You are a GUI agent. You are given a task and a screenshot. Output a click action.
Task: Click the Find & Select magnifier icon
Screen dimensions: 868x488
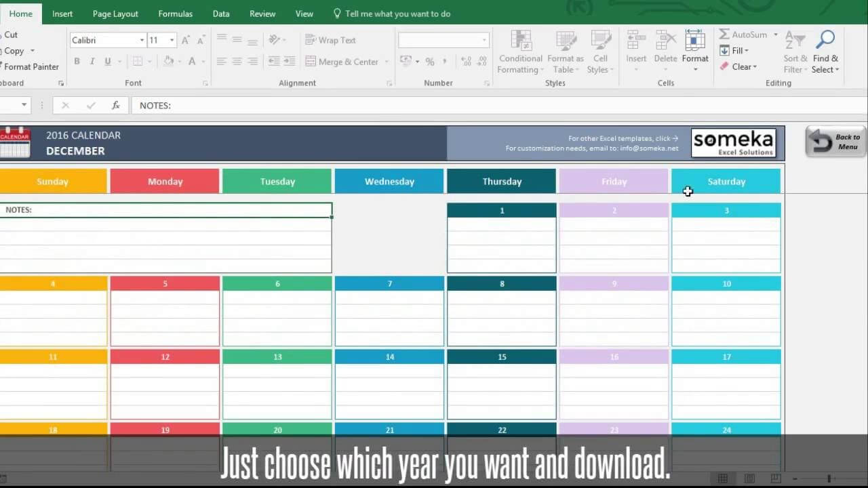click(x=825, y=41)
